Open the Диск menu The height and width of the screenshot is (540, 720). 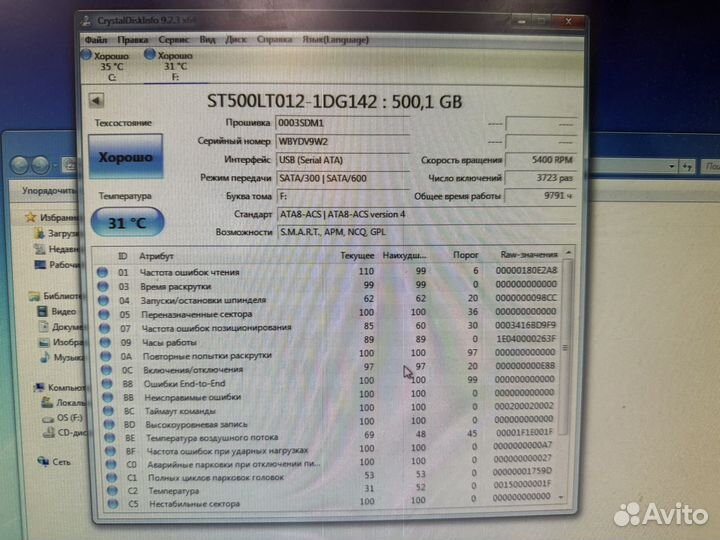coord(236,40)
